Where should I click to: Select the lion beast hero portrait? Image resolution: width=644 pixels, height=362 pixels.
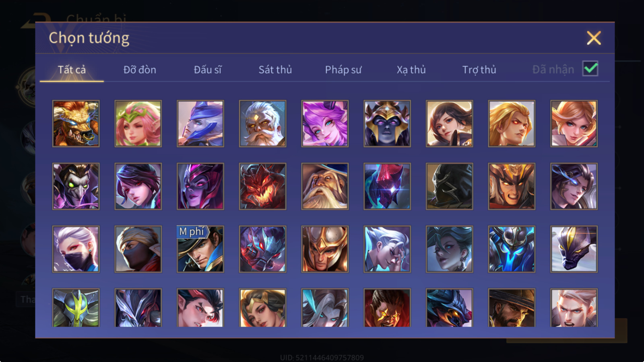76,123
